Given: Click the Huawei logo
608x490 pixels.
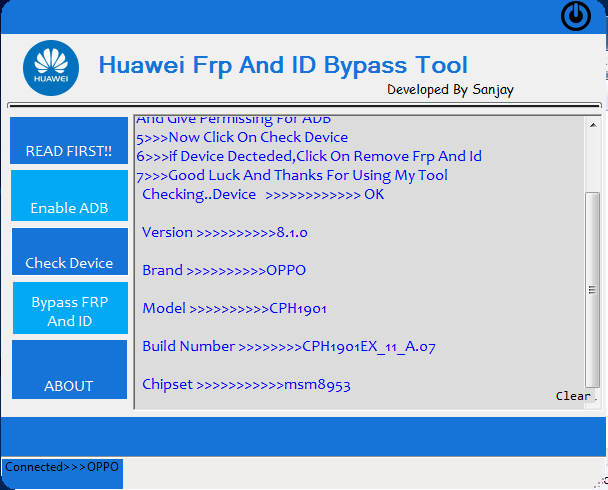Looking at the screenshot, I should coord(51,68).
